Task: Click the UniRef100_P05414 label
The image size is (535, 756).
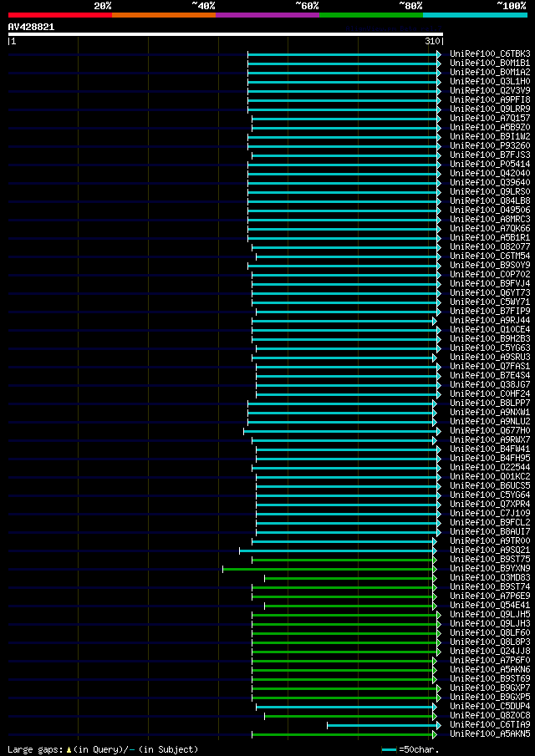Action: [490, 165]
